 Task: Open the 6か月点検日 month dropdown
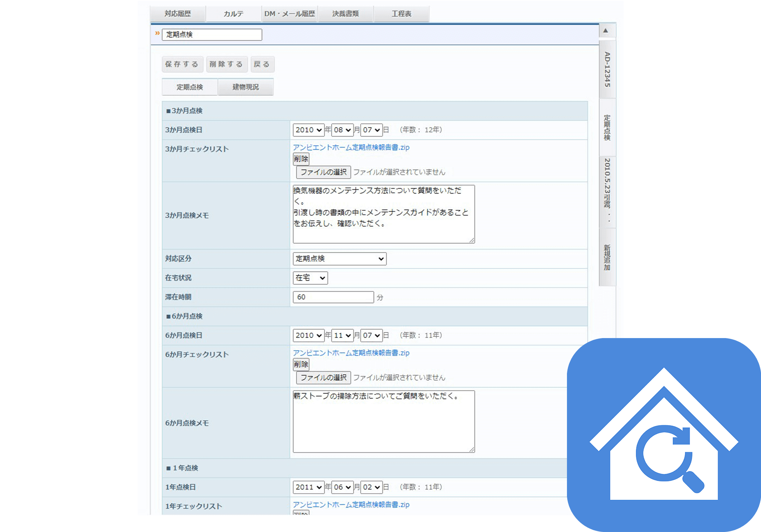coord(342,335)
